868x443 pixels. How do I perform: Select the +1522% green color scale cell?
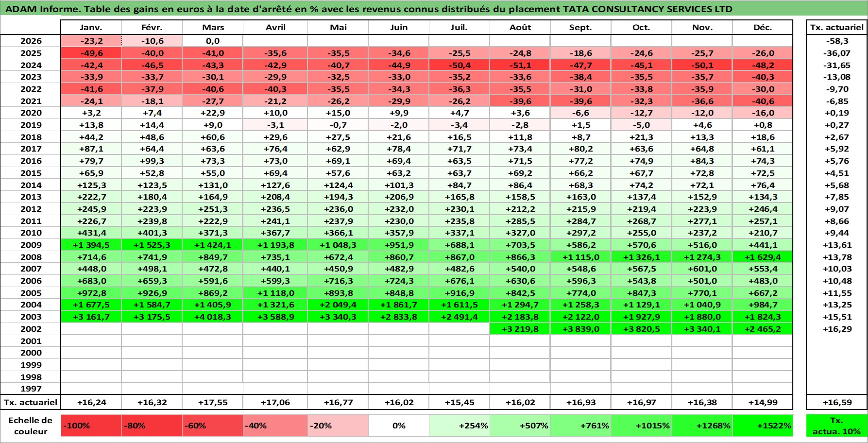[762, 426]
